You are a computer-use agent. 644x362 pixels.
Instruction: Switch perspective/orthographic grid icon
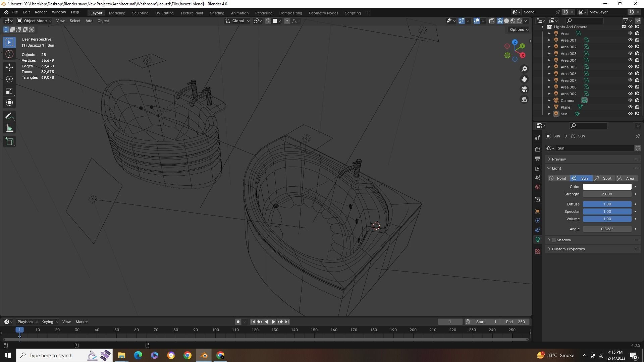point(524,99)
